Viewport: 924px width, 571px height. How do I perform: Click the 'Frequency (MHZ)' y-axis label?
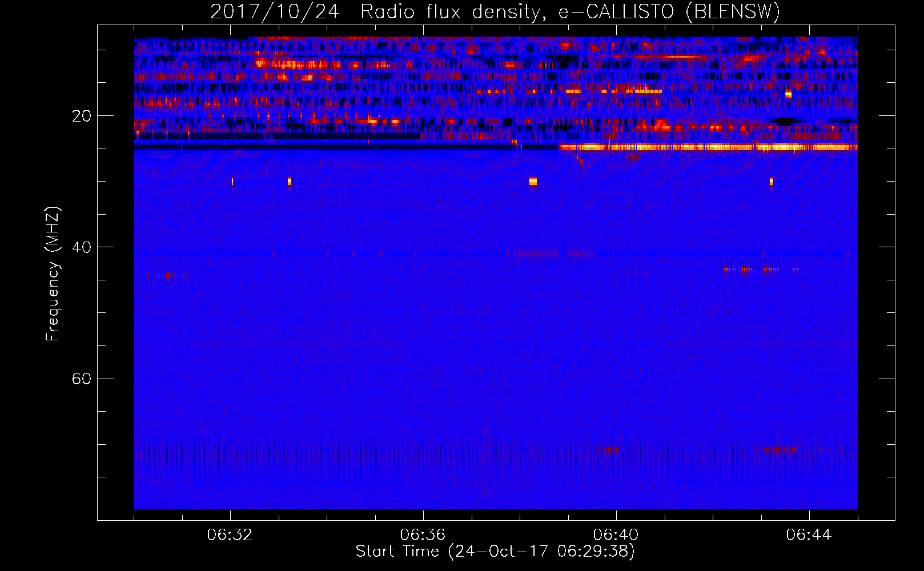tap(53, 274)
